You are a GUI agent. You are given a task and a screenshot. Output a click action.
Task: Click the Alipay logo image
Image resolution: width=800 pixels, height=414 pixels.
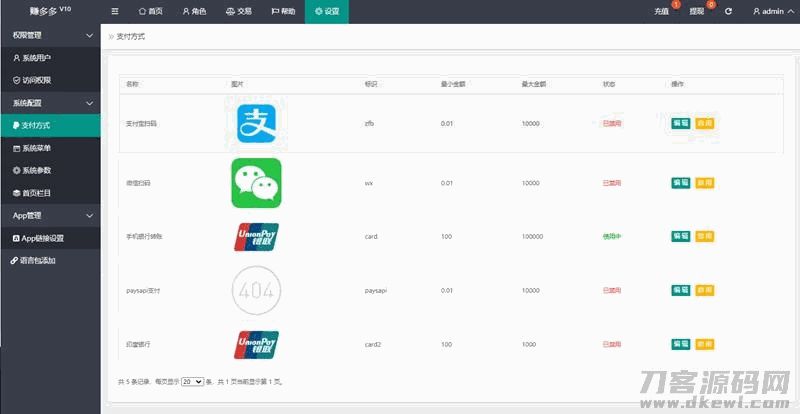tap(256, 123)
